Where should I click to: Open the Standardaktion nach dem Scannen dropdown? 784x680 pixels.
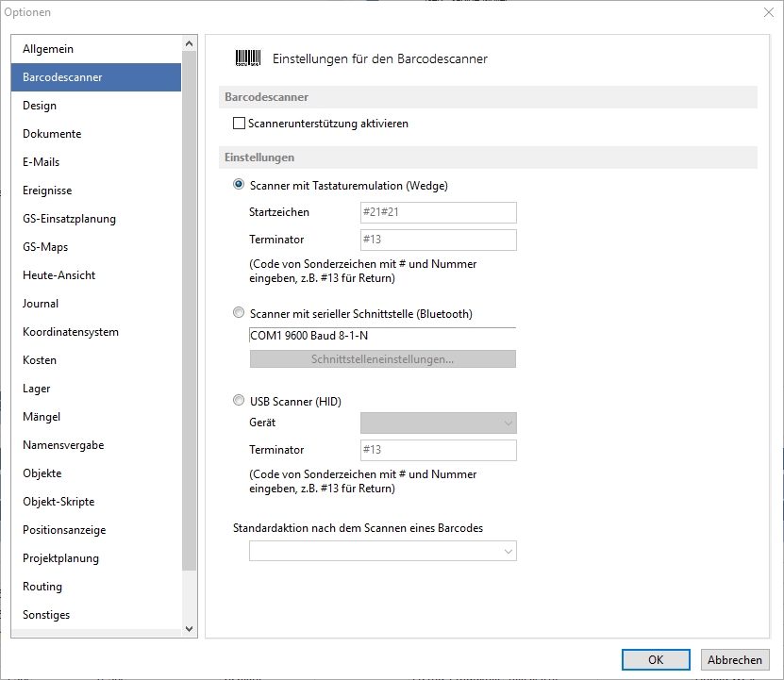point(382,551)
